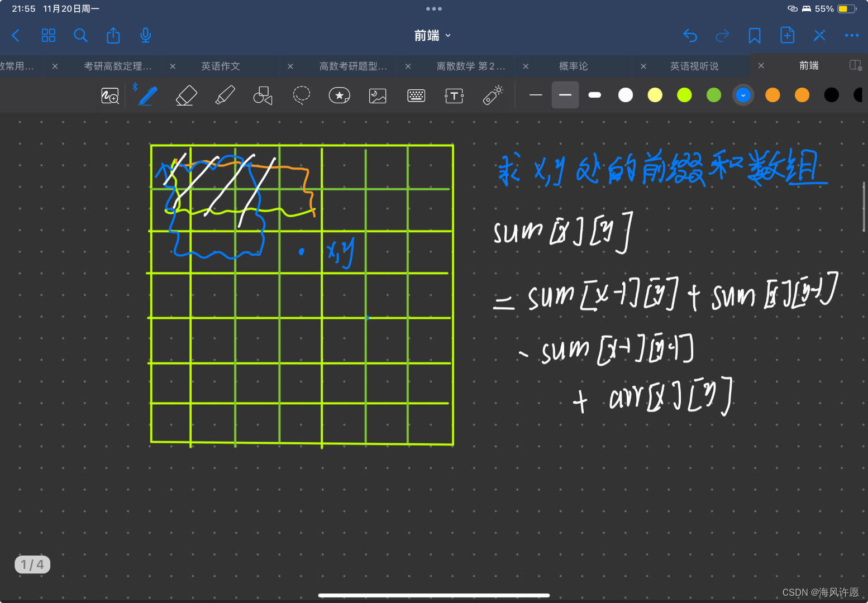Choose the thickest stroke width
The height and width of the screenshot is (603, 868).
tap(595, 95)
